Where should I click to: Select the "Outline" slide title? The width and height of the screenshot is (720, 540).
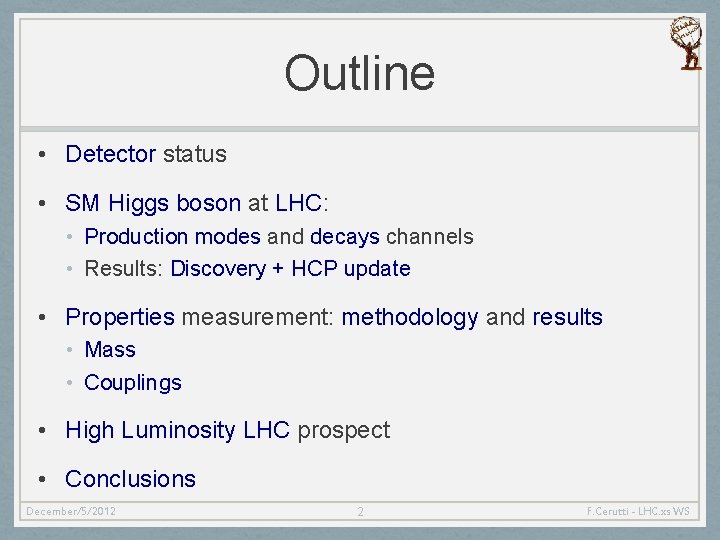point(359,73)
